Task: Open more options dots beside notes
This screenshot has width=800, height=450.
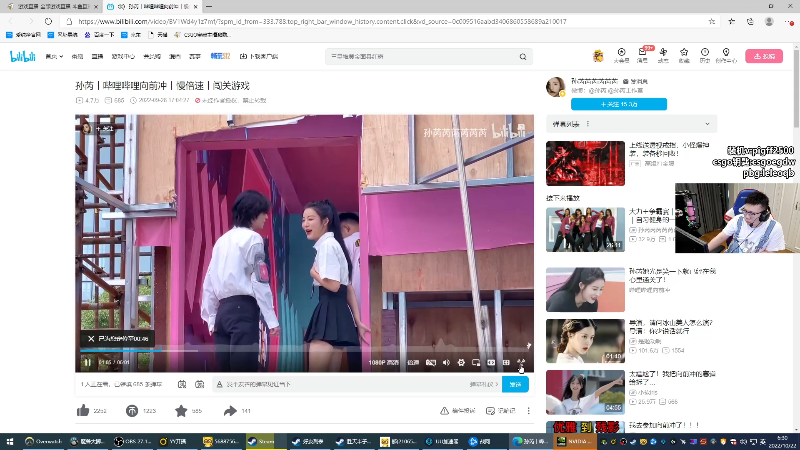Action: click(529, 411)
